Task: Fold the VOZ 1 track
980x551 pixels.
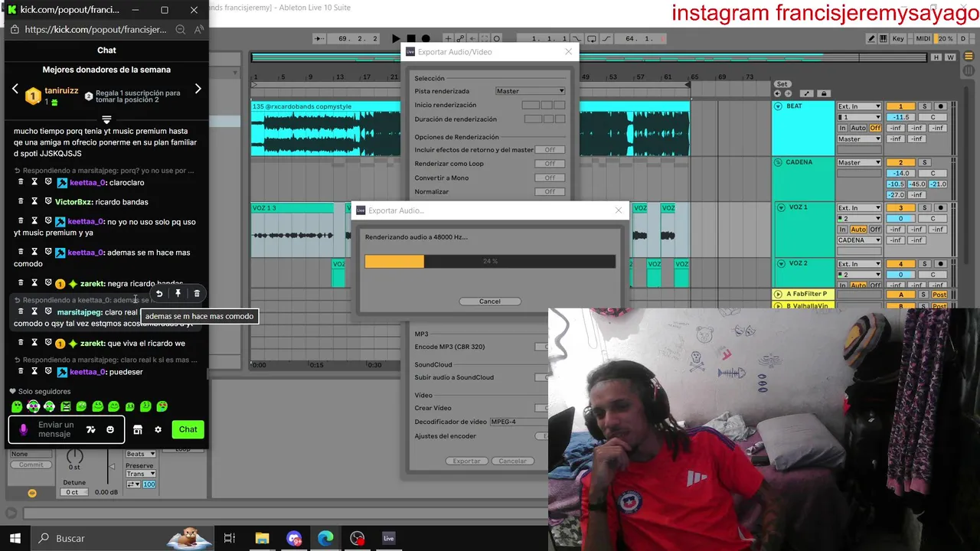Action: pos(782,207)
